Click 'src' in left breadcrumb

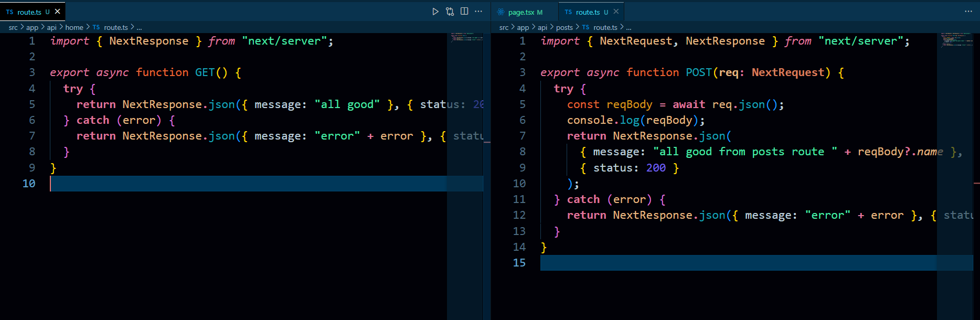pyautogui.click(x=13, y=27)
